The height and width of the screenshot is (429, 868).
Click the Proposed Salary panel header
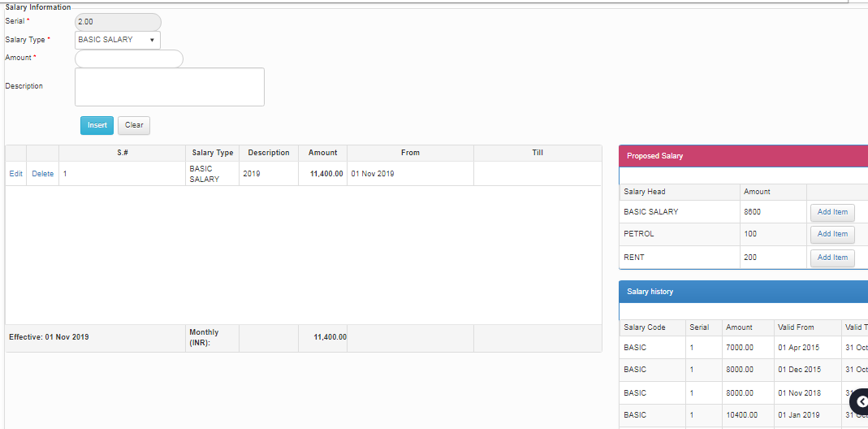[x=742, y=156]
